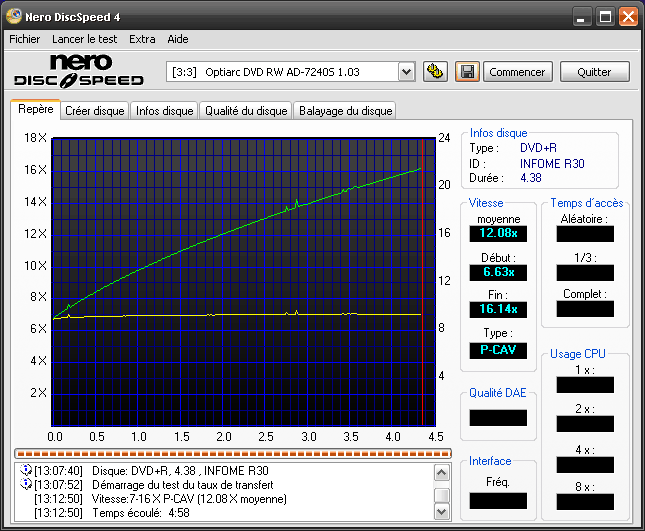
Task: Click log line 'Temps écoulé: 4:58'
Action: (141, 513)
